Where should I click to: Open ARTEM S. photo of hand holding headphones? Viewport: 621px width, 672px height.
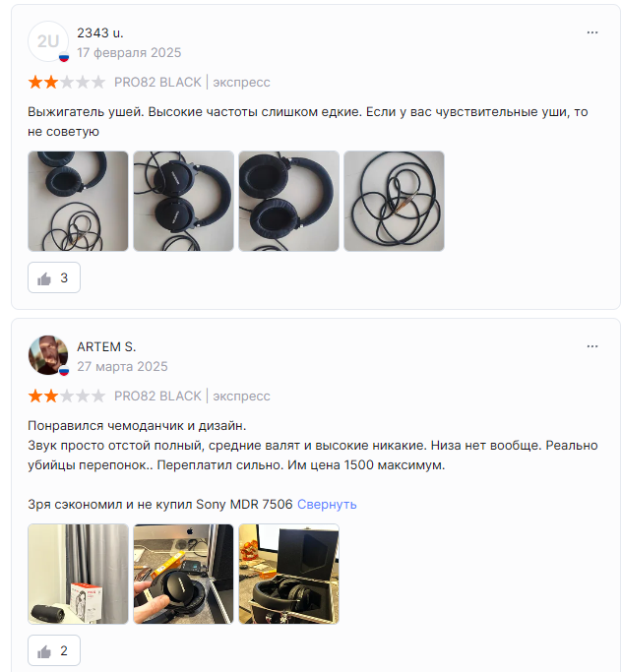(183, 574)
